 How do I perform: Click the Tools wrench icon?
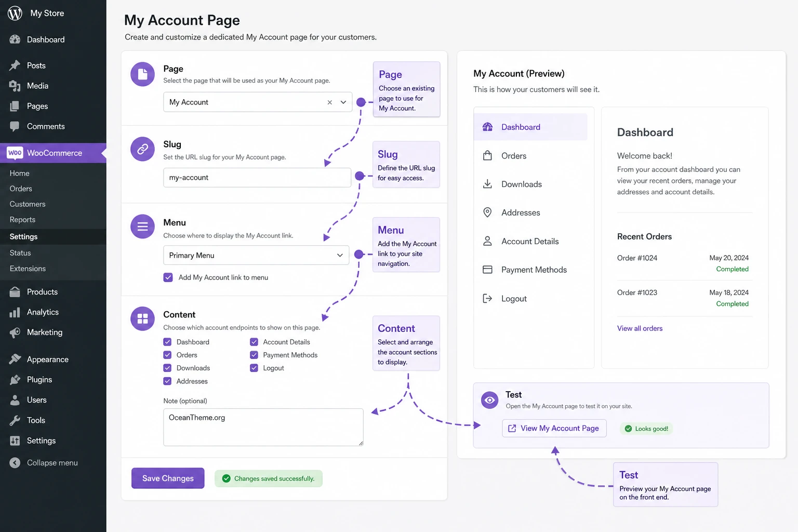coord(15,420)
